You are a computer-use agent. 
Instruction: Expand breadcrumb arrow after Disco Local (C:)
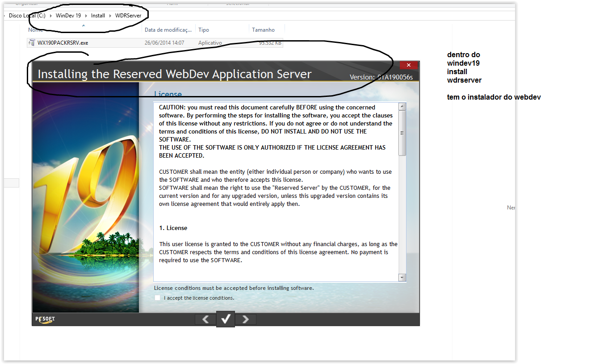pyautogui.click(x=51, y=16)
